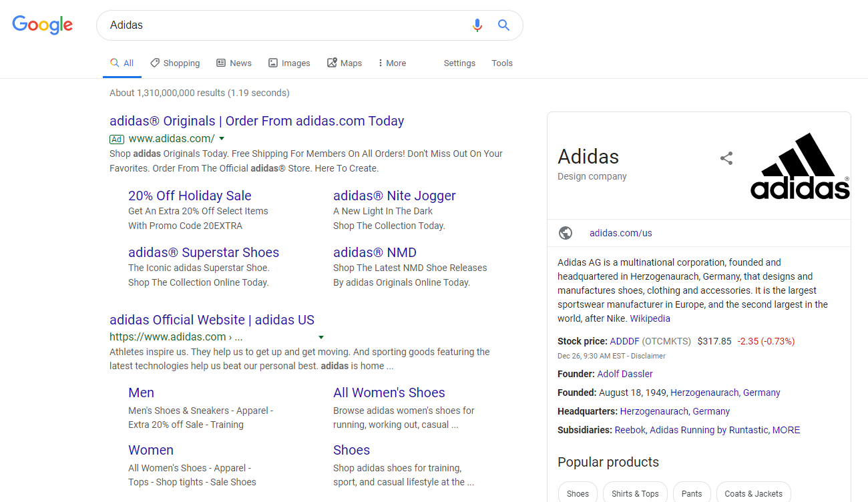Open the search Settings menu
This screenshot has height=502, width=868.
(459, 63)
